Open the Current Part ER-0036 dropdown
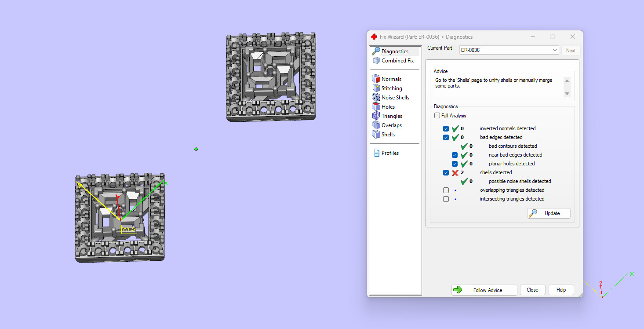Viewport: 644px width, 329px height. 509,50
